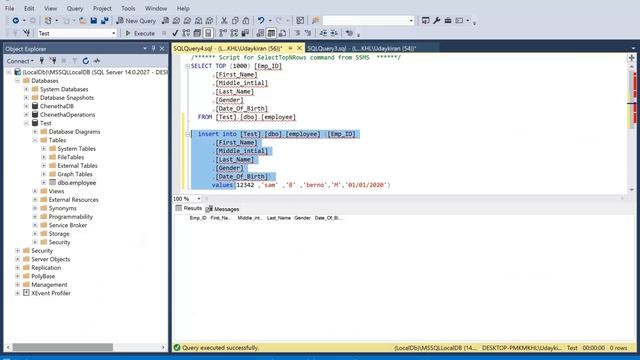The image size is (640, 360).
Task: Open Activity Monitor icon in Object Explorer
Action: pyautogui.click(x=96, y=61)
